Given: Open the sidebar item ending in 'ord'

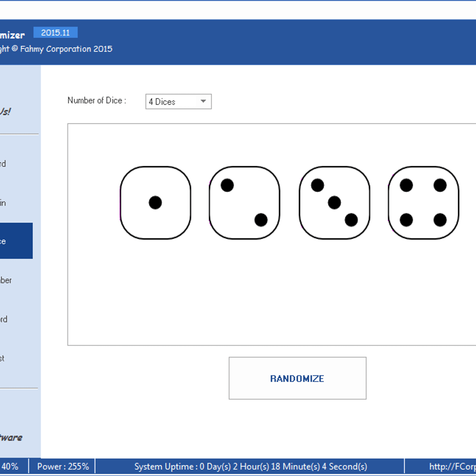Looking at the screenshot, I should coord(4,319).
